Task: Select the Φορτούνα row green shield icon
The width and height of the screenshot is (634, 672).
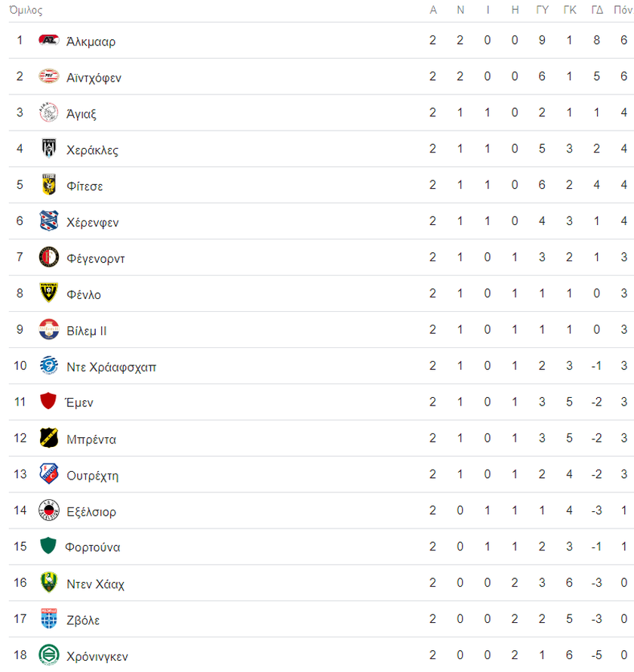Action: [x=48, y=546]
